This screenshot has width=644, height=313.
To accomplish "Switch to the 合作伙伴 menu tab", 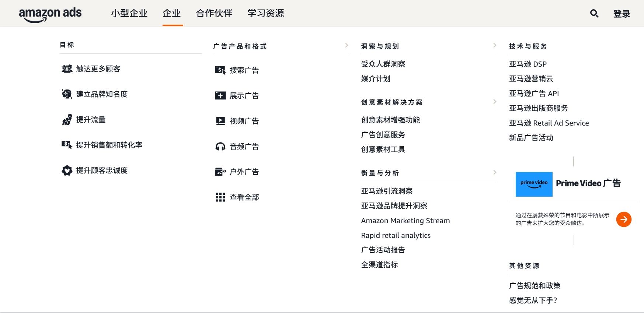I will pos(214,14).
